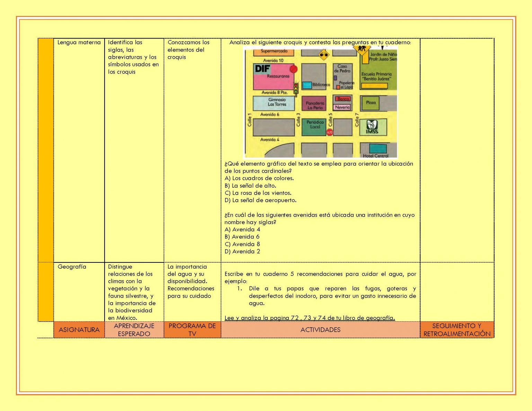Click the IMSS logo on the map
Viewport: 532px width, 411px height.
372,127
